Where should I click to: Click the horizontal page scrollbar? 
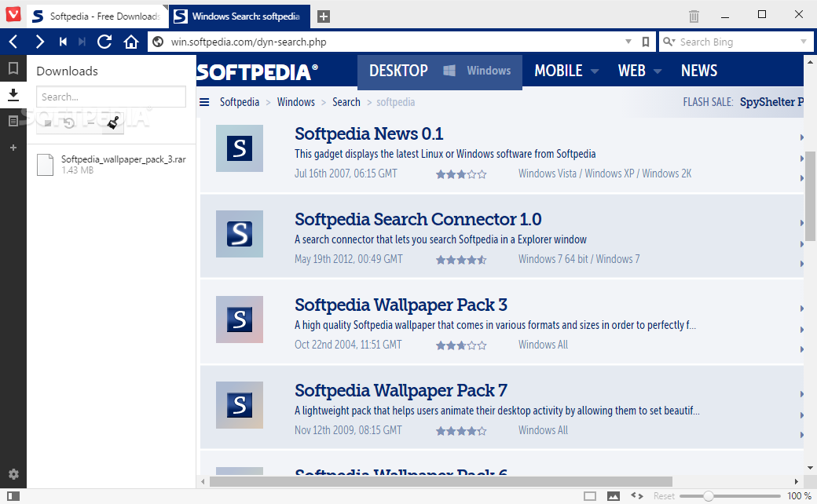(441, 481)
